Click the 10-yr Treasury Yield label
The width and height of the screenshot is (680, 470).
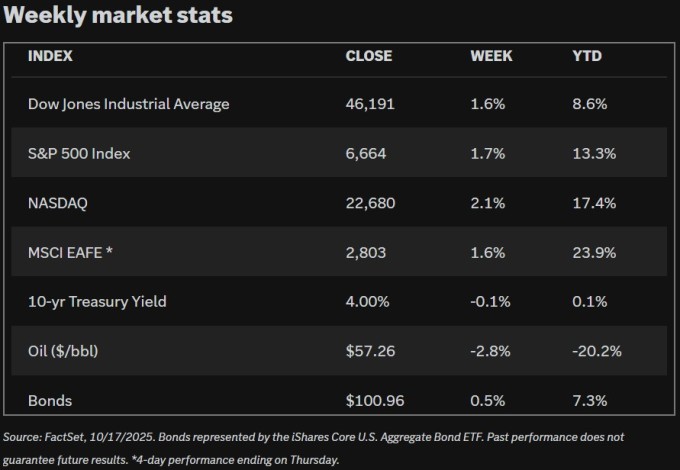[x=97, y=302]
